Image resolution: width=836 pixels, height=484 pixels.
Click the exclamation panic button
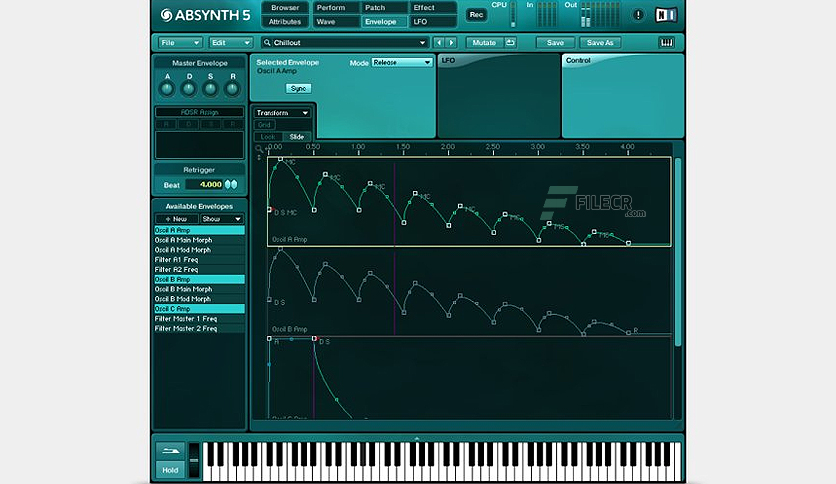click(x=638, y=15)
